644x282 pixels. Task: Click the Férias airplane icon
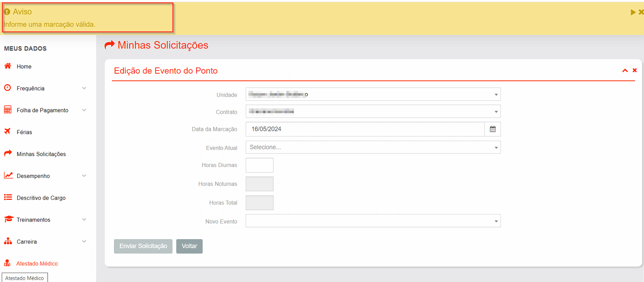tap(8, 132)
